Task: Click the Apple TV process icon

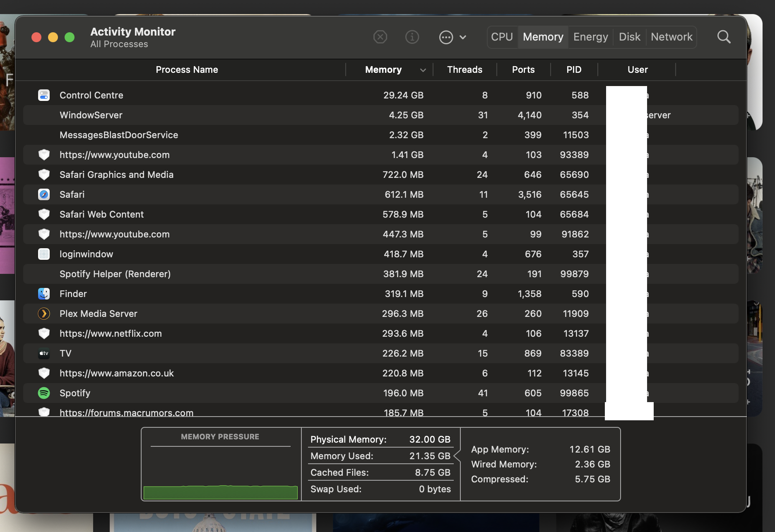Action: coord(44,353)
